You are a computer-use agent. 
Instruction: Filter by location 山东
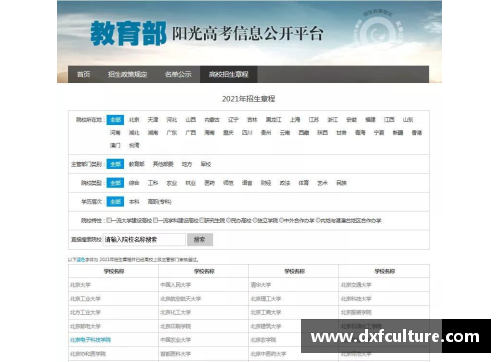[408, 120]
